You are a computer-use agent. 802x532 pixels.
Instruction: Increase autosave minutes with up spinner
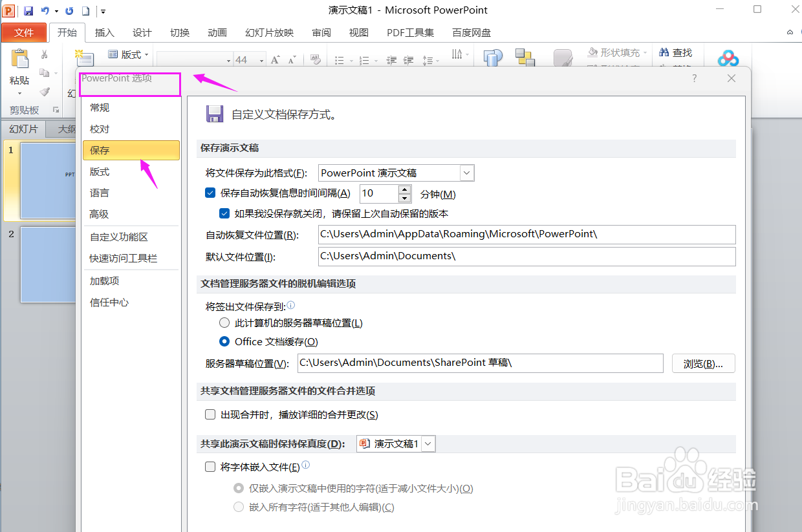405,189
